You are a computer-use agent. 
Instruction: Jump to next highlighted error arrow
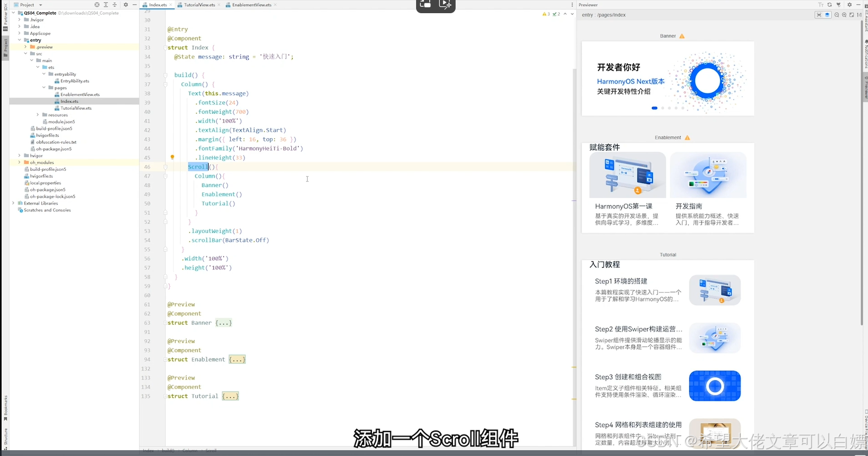point(572,14)
